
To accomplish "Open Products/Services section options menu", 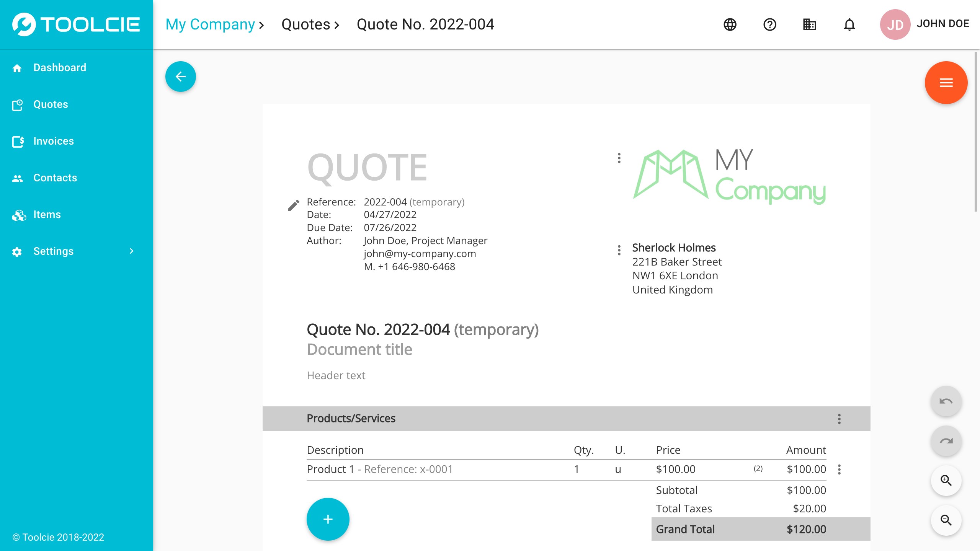I will (839, 419).
